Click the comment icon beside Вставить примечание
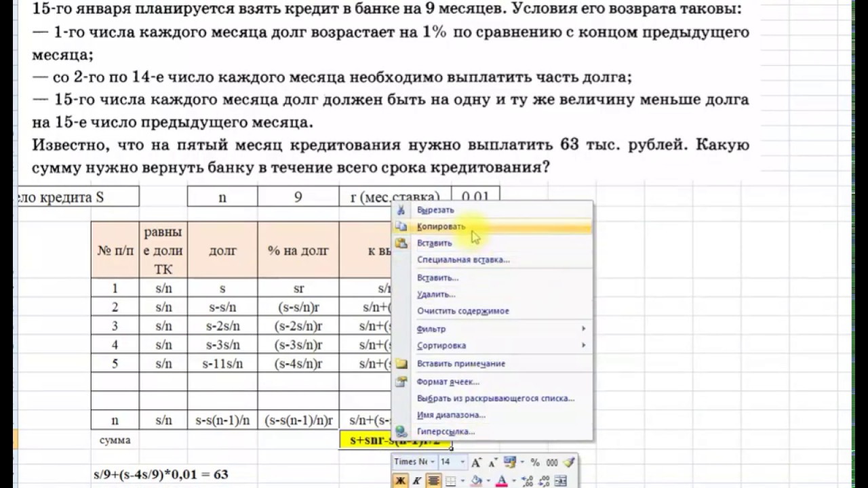868x488 pixels. 401,364
